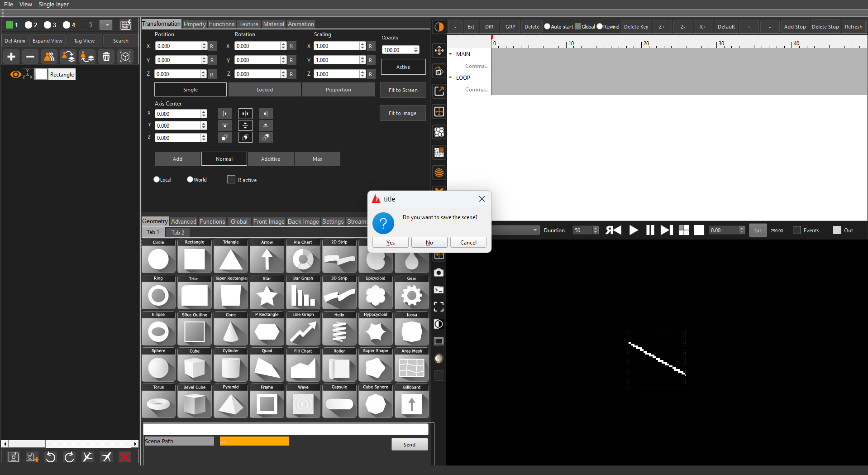Click the trash delete icon
The width and height of the screenshot is (868, 475).
click(106, 57)
